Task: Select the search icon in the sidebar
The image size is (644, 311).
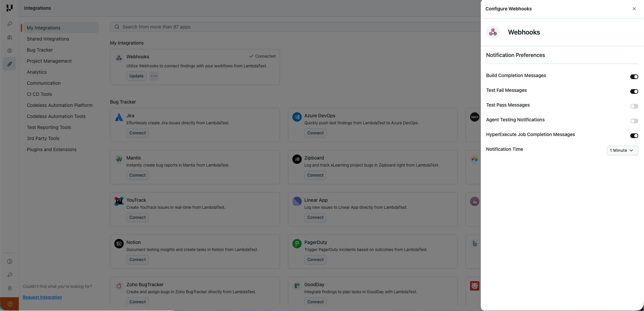Action: [9, 23]
